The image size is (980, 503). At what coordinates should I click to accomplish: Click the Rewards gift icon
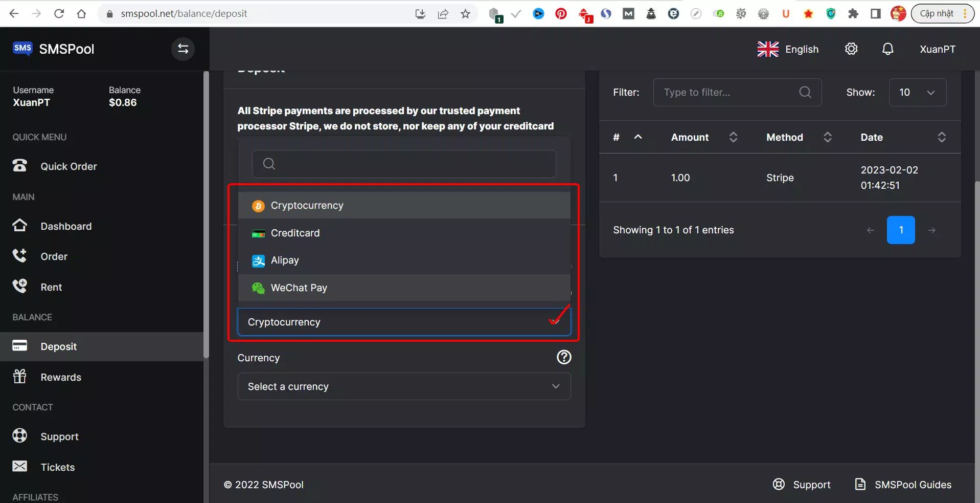[20, 376]
